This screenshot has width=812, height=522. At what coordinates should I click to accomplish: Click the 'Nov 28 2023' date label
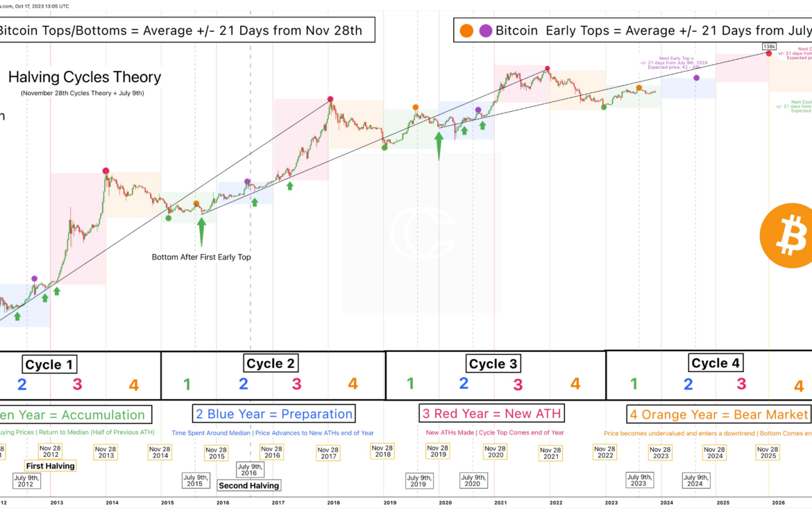660,453
